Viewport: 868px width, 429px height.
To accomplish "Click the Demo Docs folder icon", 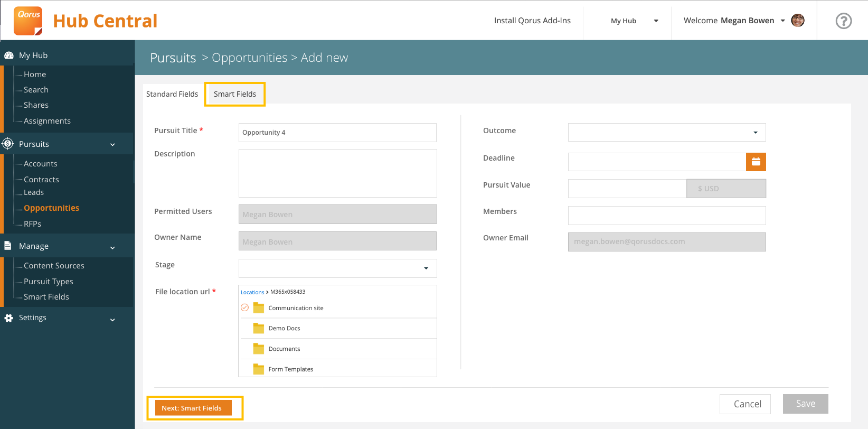I will [x=259, y=328].
